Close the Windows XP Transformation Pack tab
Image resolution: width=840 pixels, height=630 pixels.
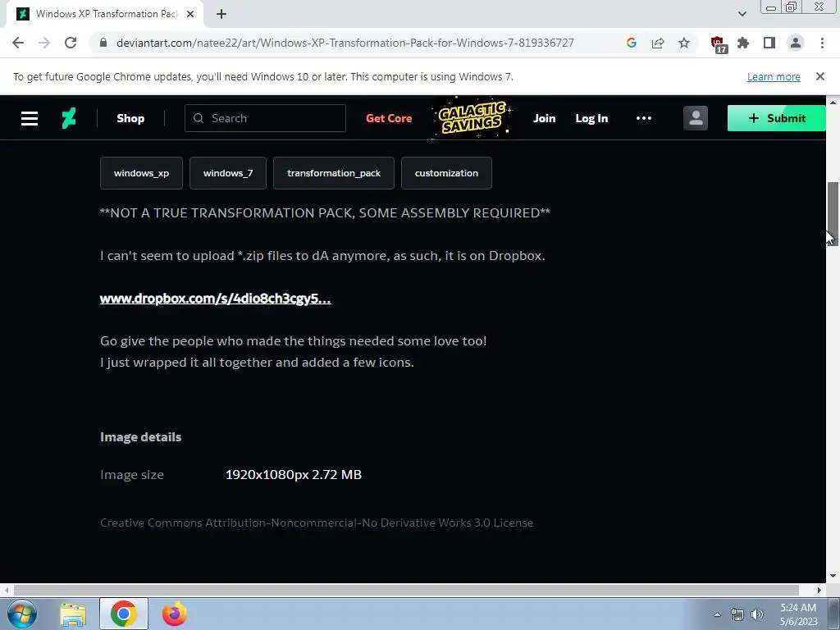(190, 14)
